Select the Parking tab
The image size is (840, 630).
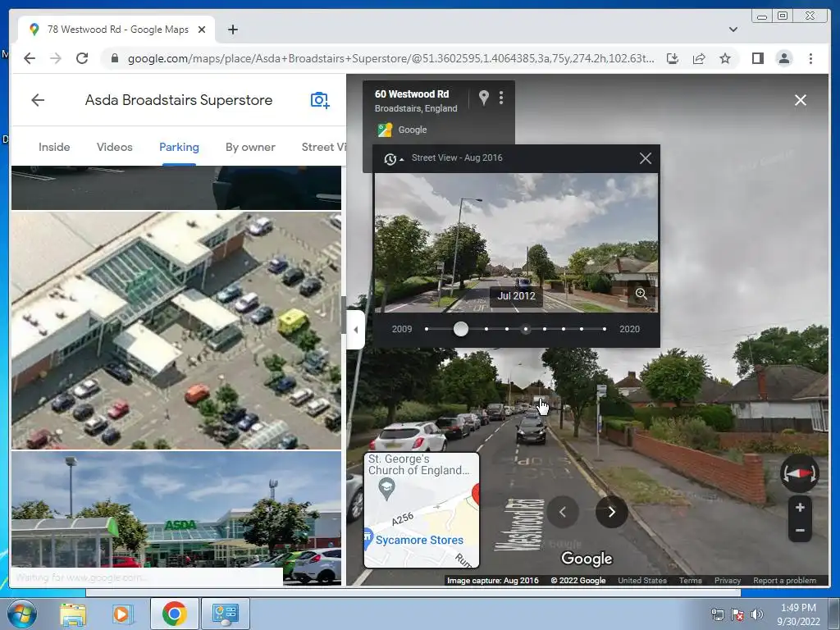tap(179, 147)
